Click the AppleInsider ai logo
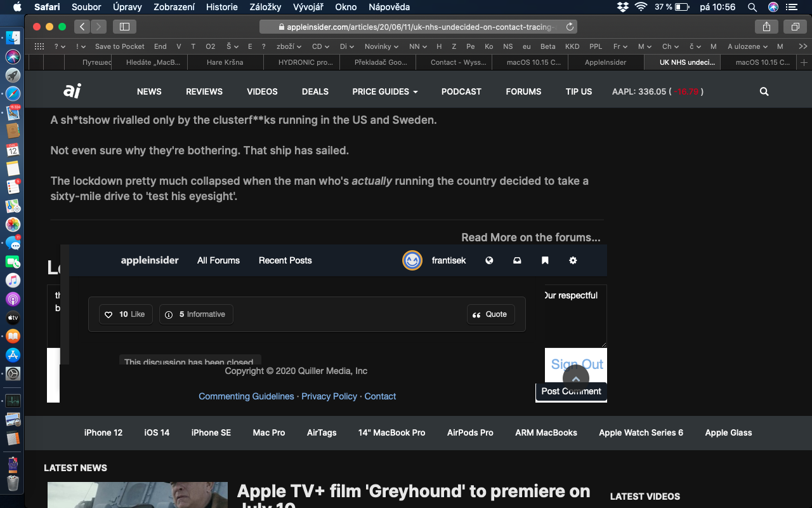The height and width of the screenshot is (508, 812). coord(72,91)
